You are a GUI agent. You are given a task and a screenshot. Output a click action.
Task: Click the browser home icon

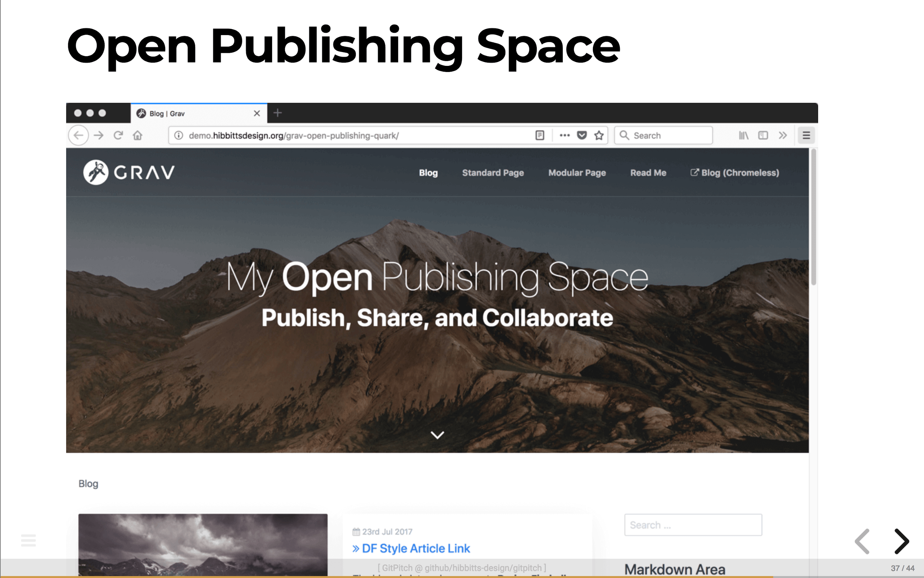[138, 135]
